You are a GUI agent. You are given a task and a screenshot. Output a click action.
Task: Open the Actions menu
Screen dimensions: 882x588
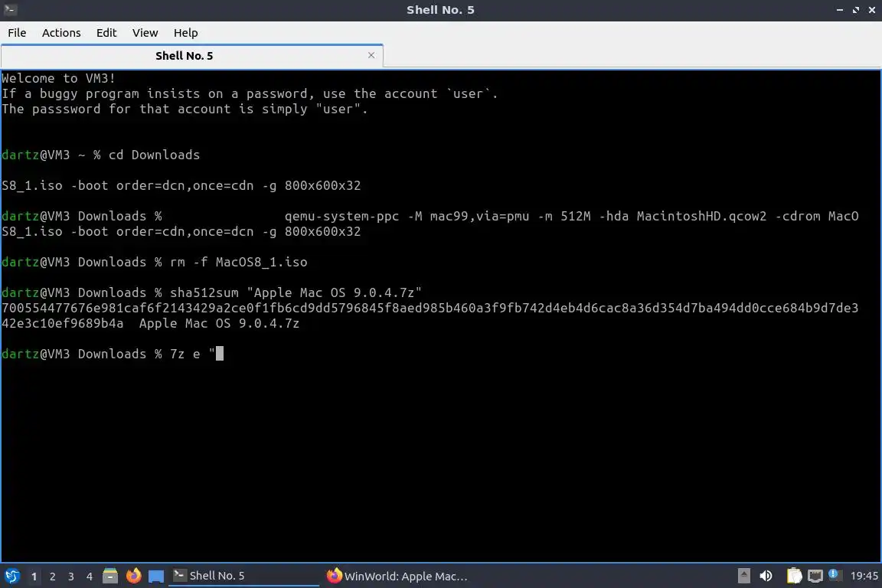(x=61, y=33)
